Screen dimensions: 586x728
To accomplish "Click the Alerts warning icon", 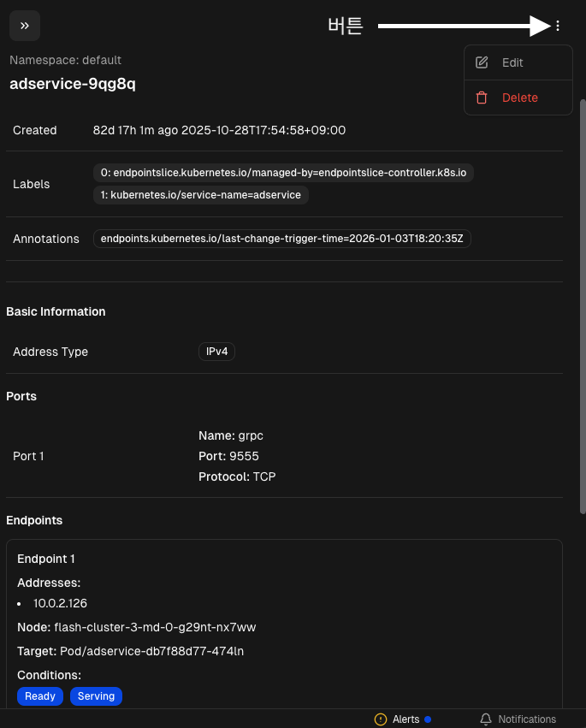I will (381, 719).
